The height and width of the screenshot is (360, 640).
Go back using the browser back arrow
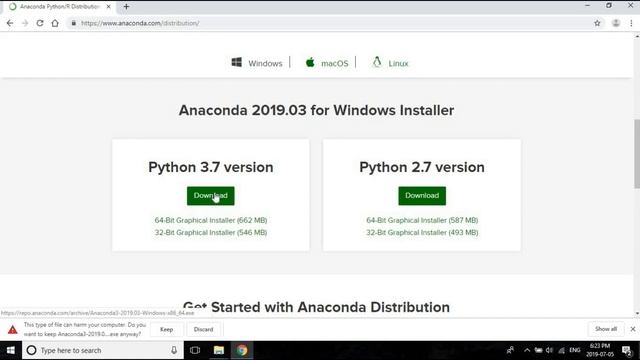(x=10, y=23)
